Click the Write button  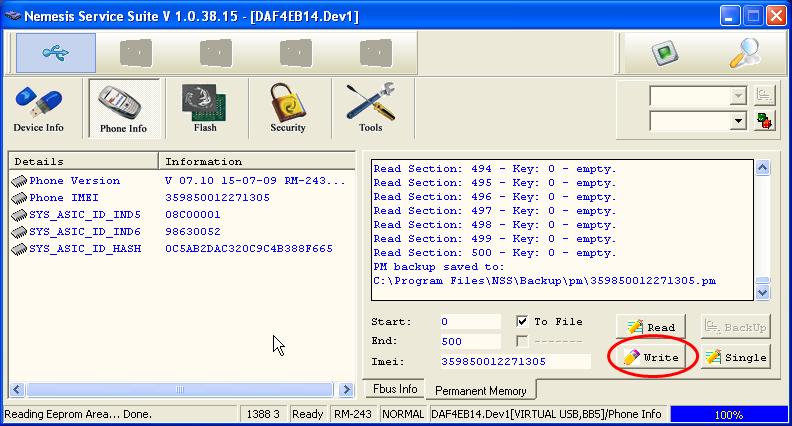pyautogui.click(x=651, y=357)
